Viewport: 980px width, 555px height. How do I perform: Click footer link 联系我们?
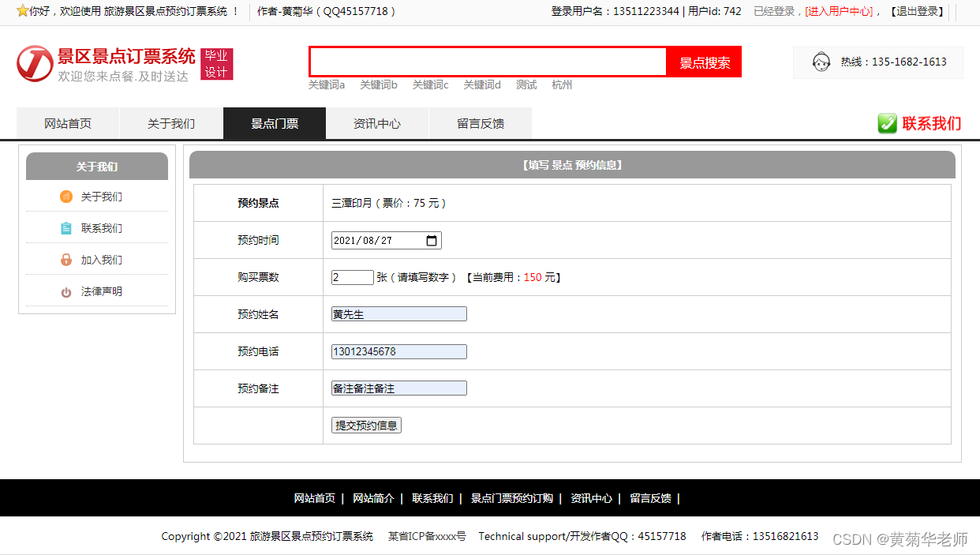pyautogui.click(x=432, y=498)
